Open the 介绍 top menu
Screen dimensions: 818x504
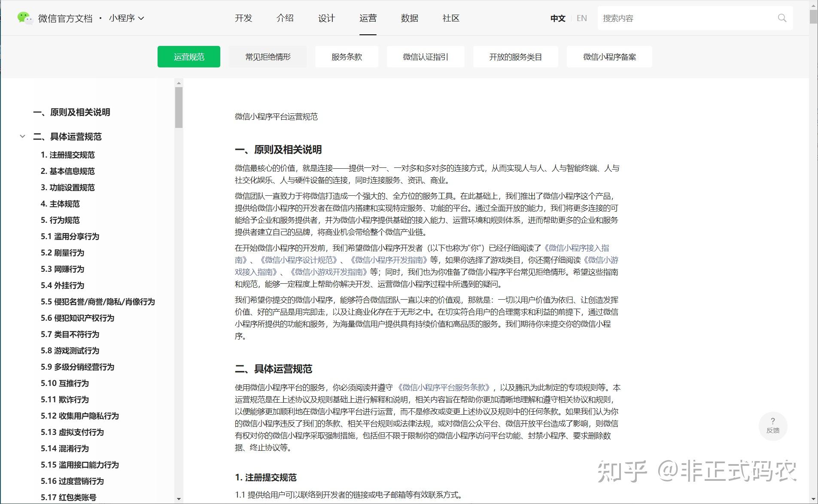click(x=285, y=18)
